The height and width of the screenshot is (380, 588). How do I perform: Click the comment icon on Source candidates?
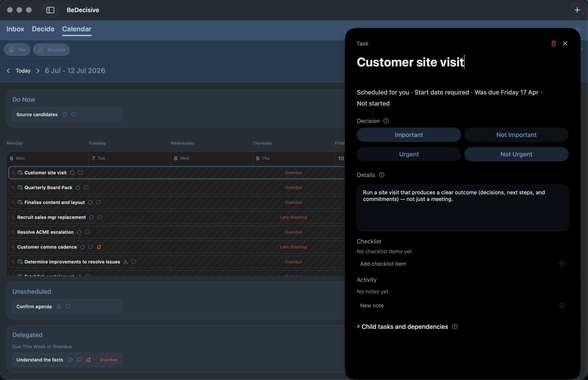point(74,114)
